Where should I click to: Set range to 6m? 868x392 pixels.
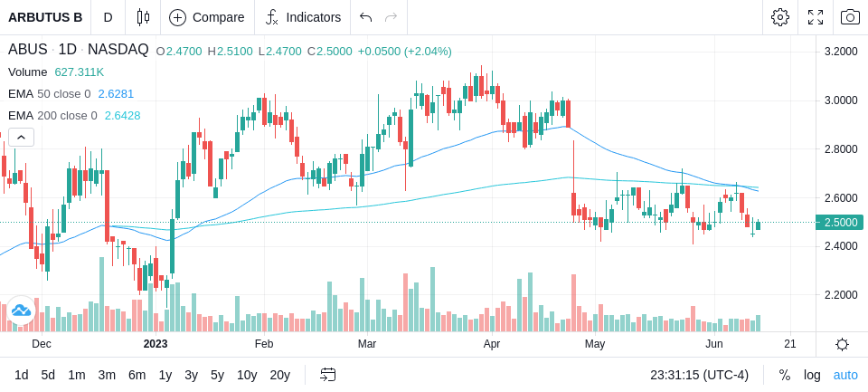tap(137, 375)
